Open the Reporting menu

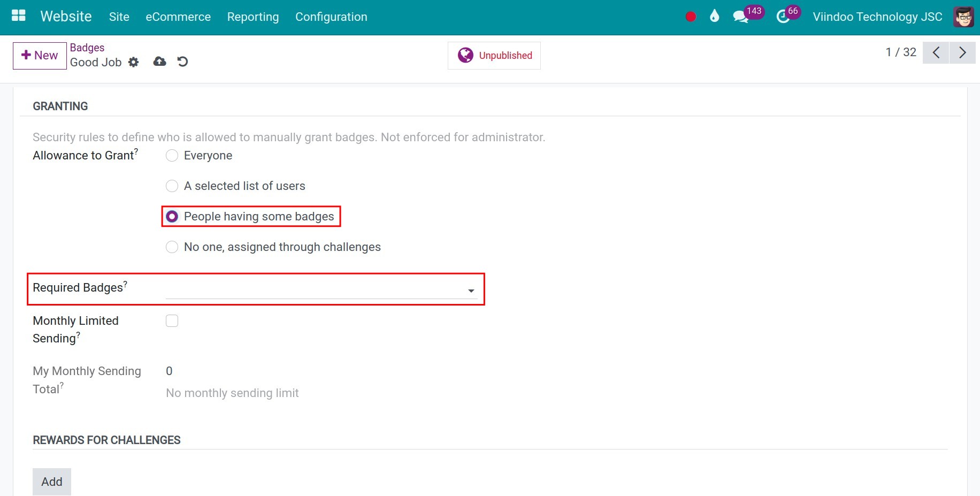252,17
